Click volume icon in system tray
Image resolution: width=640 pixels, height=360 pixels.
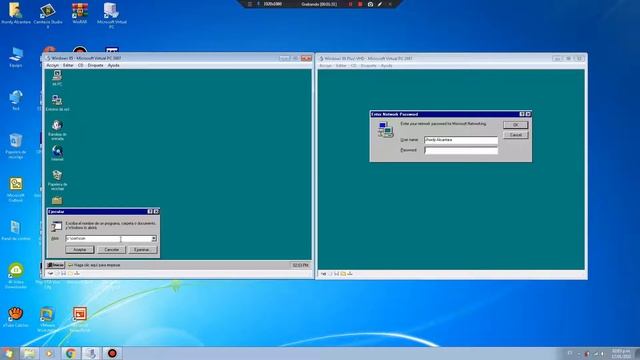(602, 354)
